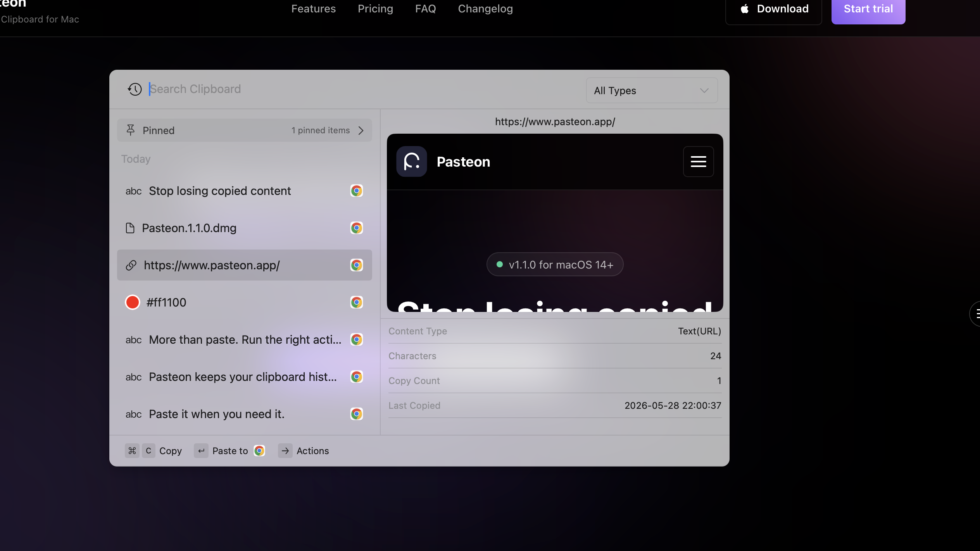Click the right arrow key icon for Actions

pos(285,451)
